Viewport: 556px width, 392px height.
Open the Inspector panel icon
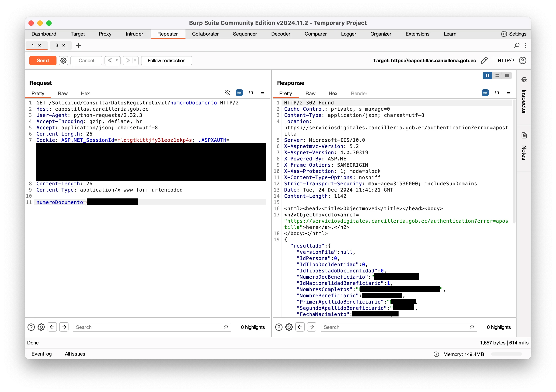coord(524,80)
